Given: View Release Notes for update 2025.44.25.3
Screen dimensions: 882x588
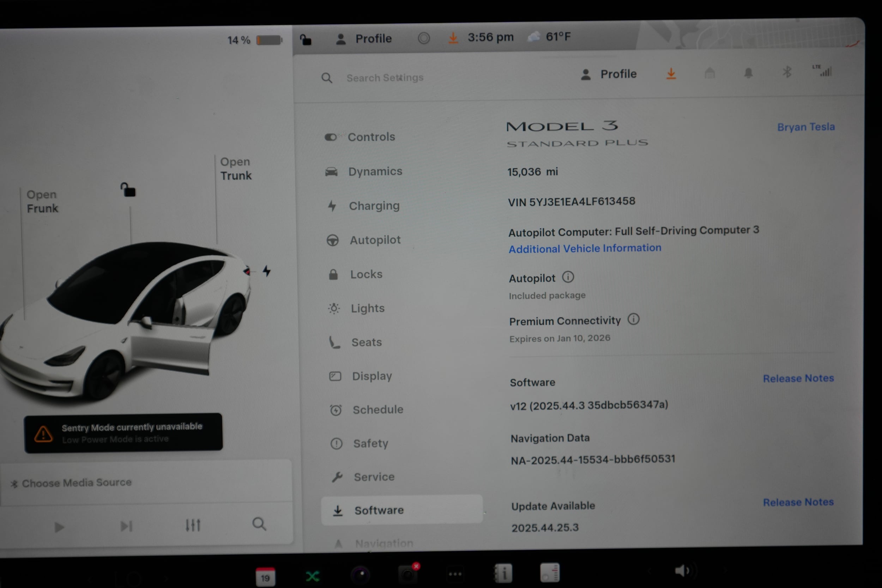Looking at the screenshot, I should (x=798, y=502).
